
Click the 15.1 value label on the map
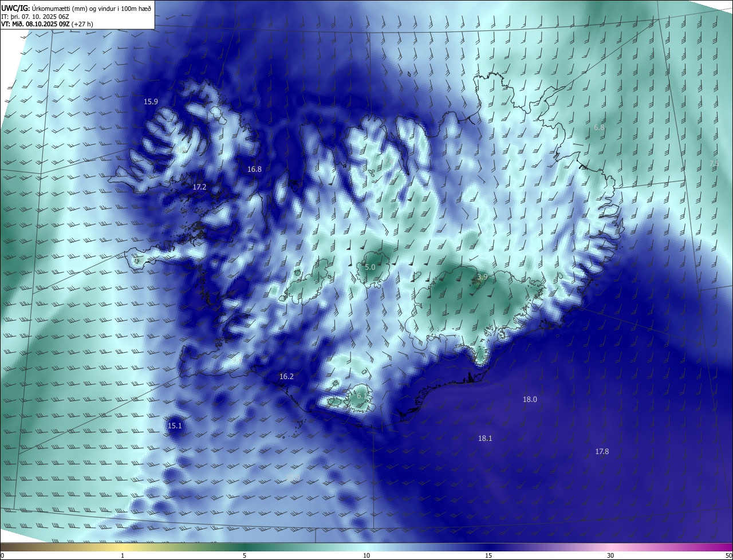point(175,425)
